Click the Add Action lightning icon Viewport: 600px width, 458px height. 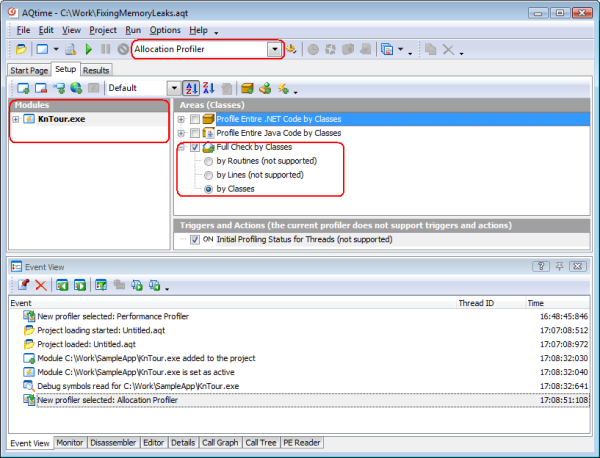tap(283, 88)
